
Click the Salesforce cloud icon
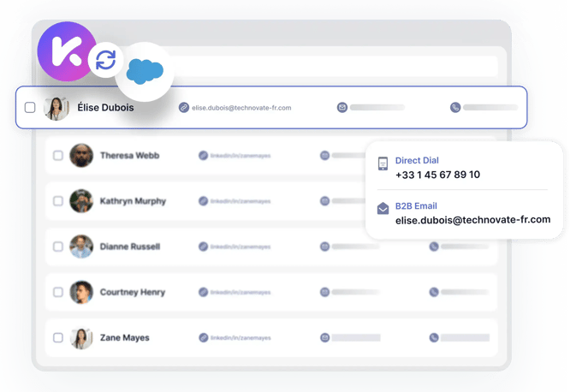pyautogui.click(x=145, y=71)
